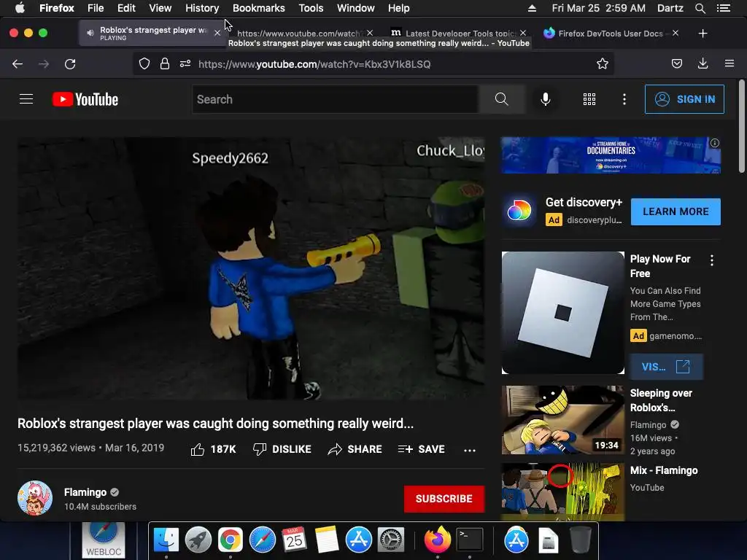Open Finder from the Dock
Viewport: 747px width, 560px height.
166,540
